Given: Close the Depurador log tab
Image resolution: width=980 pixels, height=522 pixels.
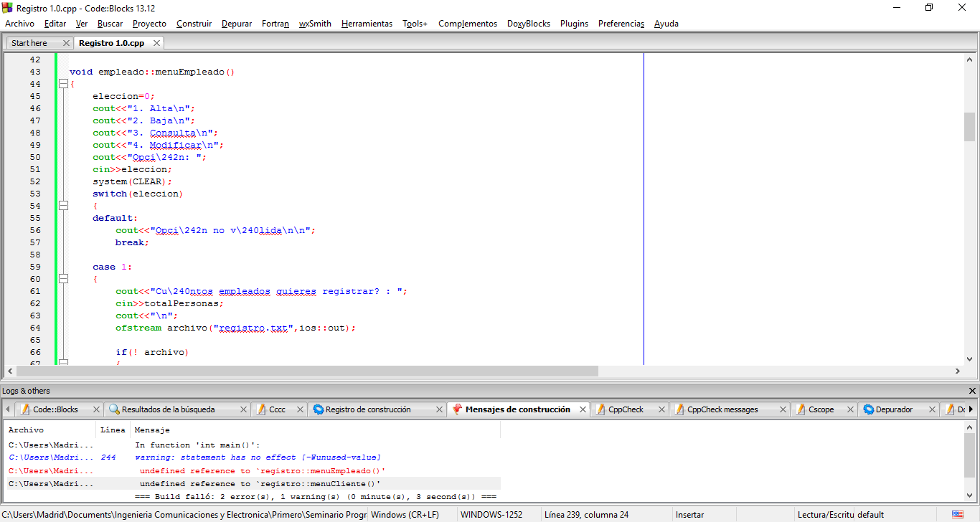Looking at the screenshot, I should coord(932,409).
